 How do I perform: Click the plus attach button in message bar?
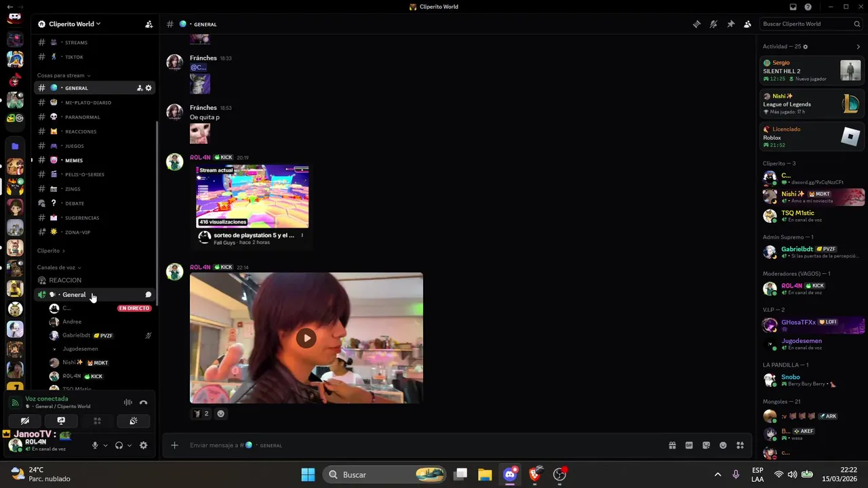pyautogui.click(x=174, y=445)
